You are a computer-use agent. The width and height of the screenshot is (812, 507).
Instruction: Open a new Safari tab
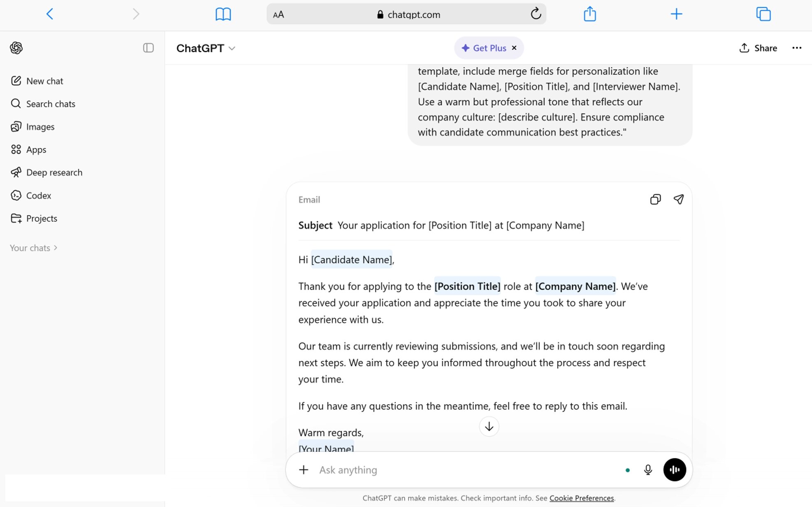point(676,14)
